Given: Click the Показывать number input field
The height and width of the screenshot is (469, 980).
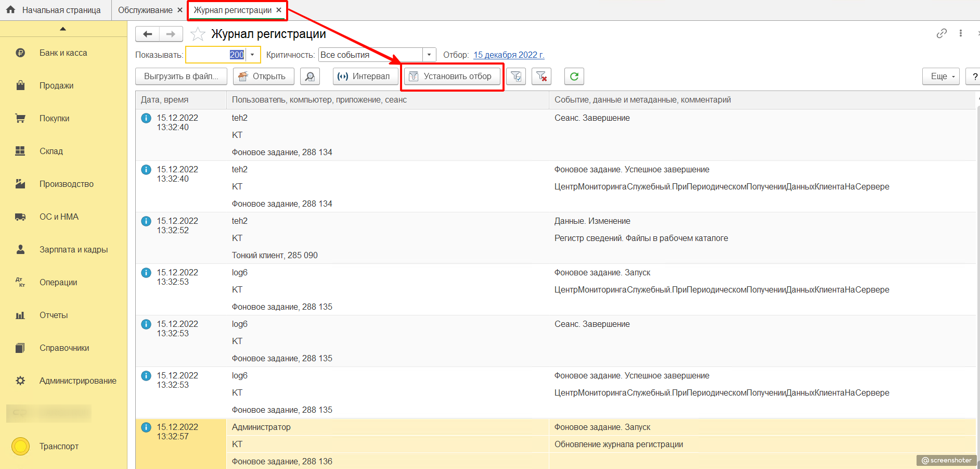Looking at the screenshot, I should click(x=216, y=55).
